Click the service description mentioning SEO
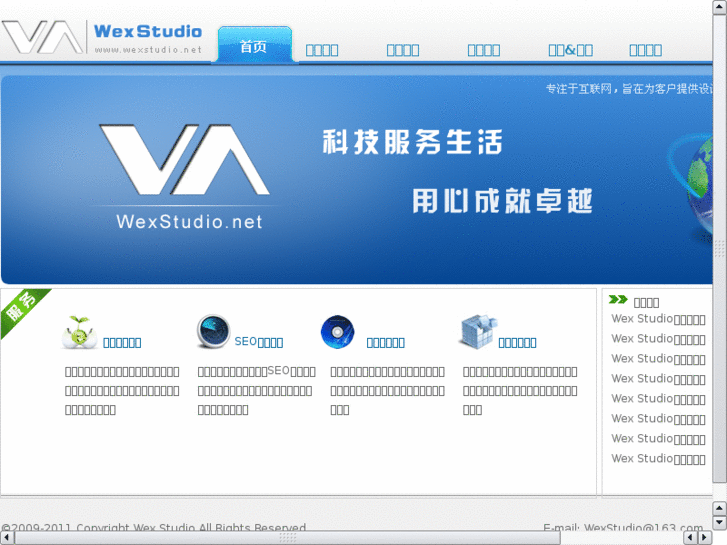 [x=256, y=391]
